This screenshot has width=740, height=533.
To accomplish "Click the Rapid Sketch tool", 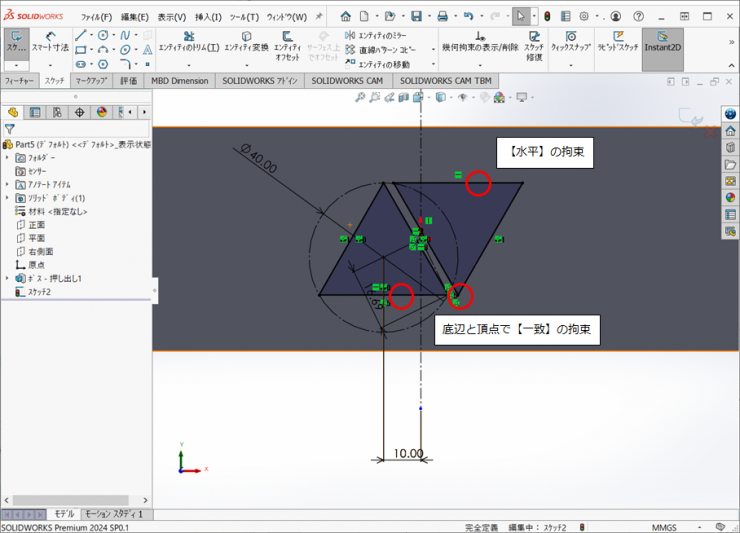I will [x=617, y=42].
